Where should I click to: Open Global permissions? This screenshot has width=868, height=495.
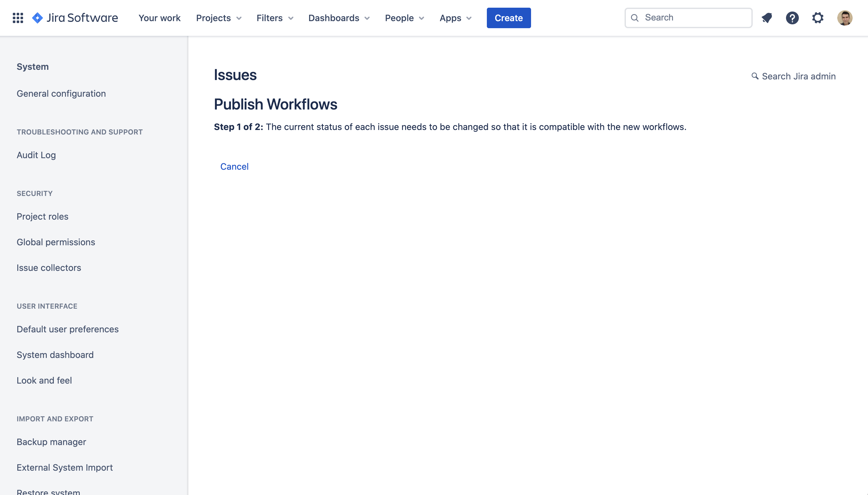coord(56,242)
